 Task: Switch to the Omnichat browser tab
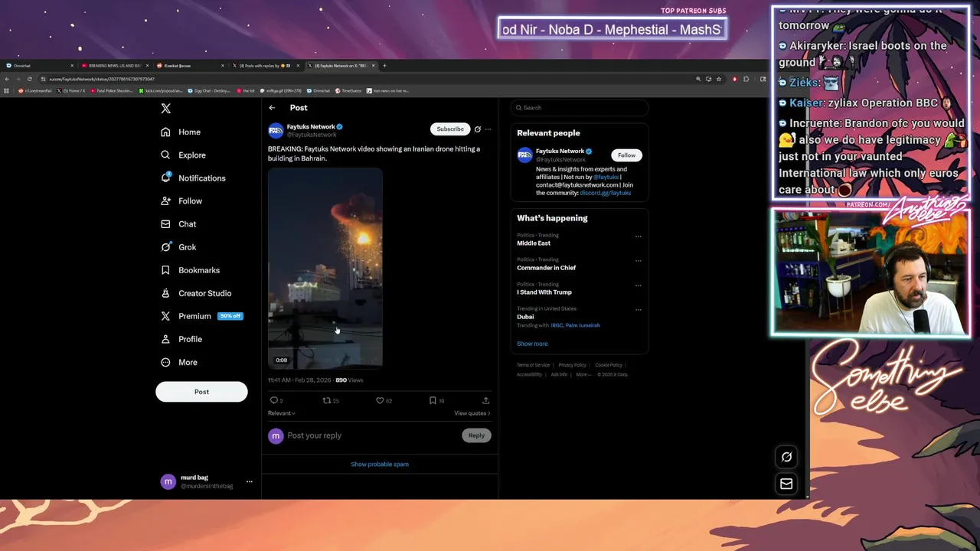[38, 66]
